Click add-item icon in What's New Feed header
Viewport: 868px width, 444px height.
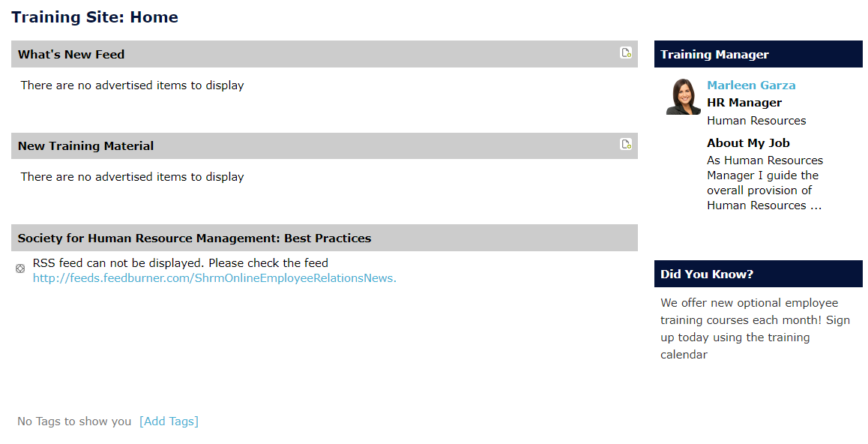point(626,52)
